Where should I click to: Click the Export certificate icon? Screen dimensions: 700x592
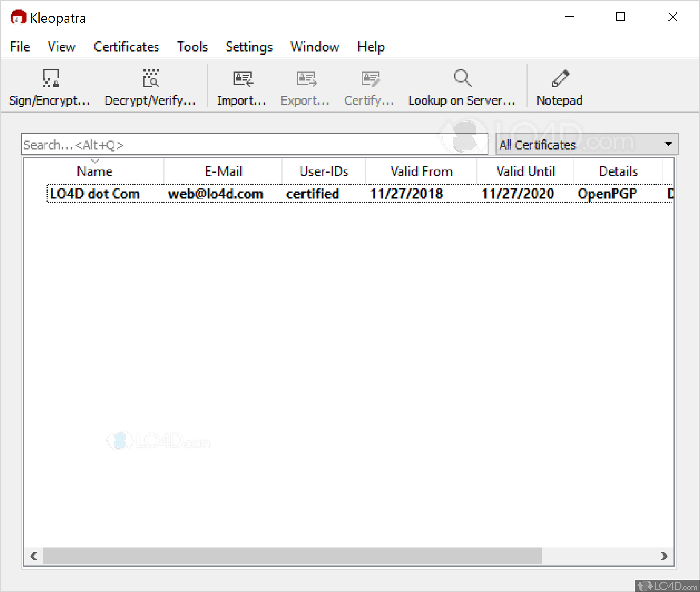pos(306,78)
